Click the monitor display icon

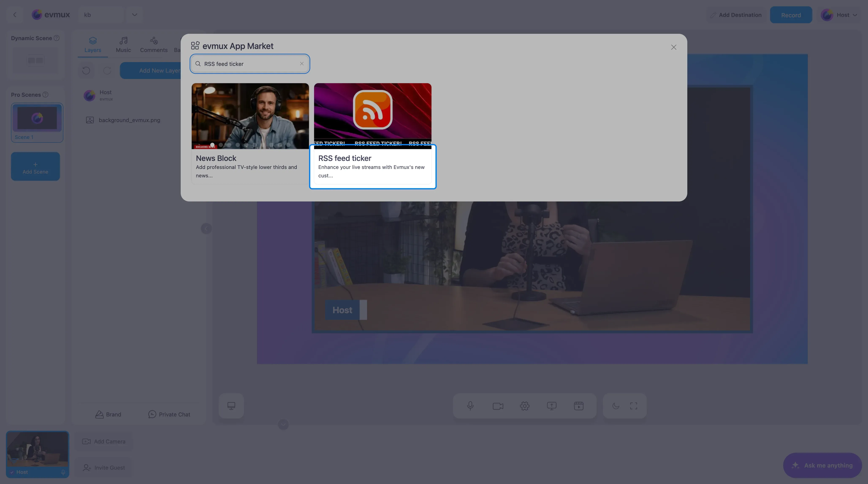click(231, 406)
